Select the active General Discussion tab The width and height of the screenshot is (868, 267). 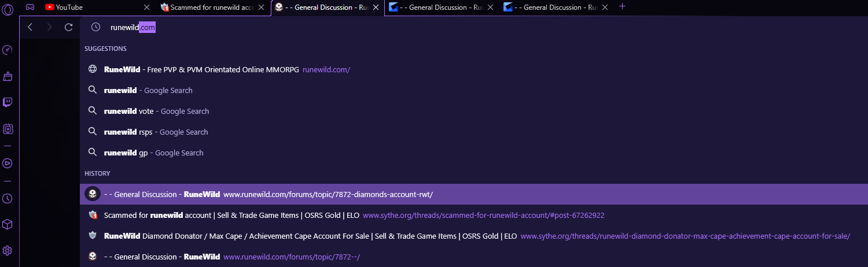327,8
